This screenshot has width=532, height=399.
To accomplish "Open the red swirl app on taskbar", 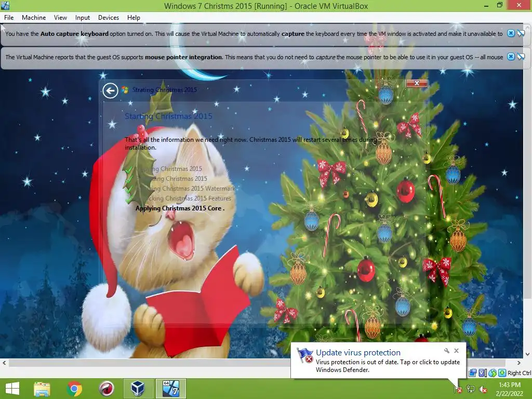I will click(x=107, y=389).
